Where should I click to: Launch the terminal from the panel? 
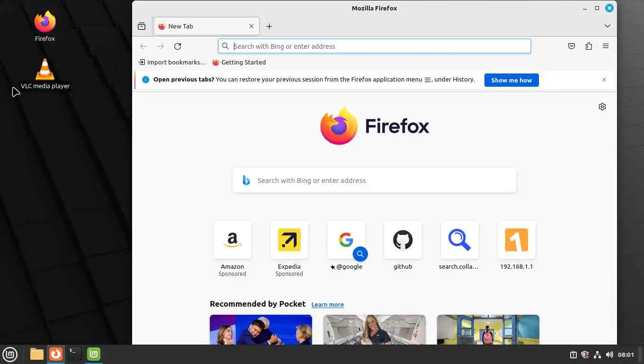[x=75, y=354]
